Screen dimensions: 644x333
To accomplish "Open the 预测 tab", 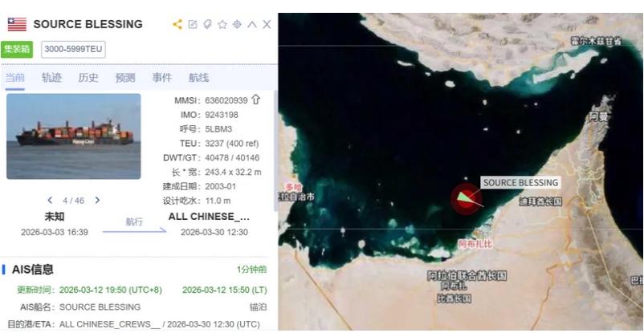I will 125,78.
